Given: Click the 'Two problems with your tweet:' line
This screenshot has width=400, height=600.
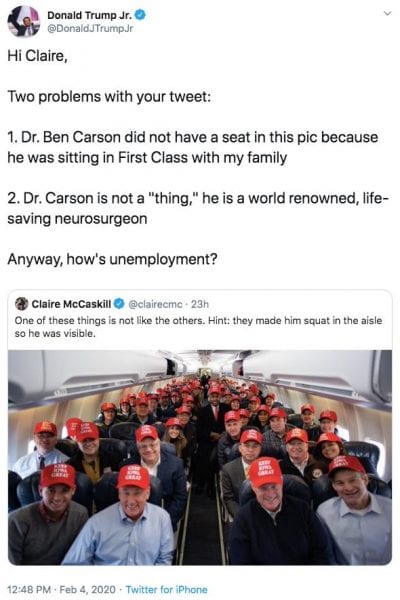Looking at the screenshot, I should click(109, 96).
